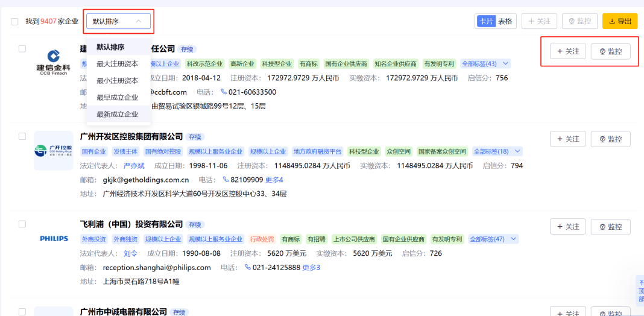Click the 存续 status badge of 飞利浦

tap(195, 224)
